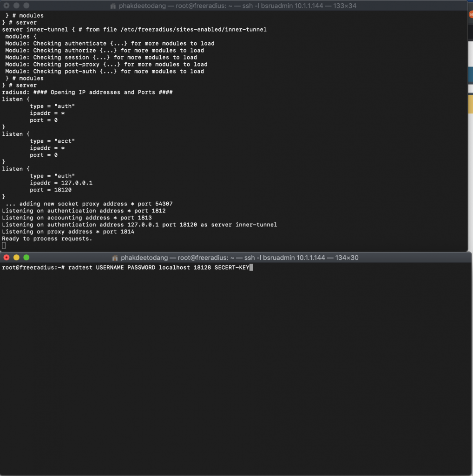Screen dimensions: 473x476
Task: Click 'Checking session' module line
Action: point(101,57)
